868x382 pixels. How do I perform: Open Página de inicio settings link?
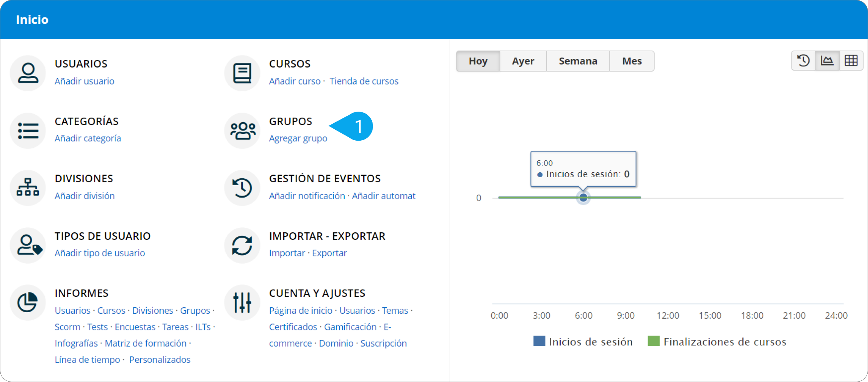[301, 310]
